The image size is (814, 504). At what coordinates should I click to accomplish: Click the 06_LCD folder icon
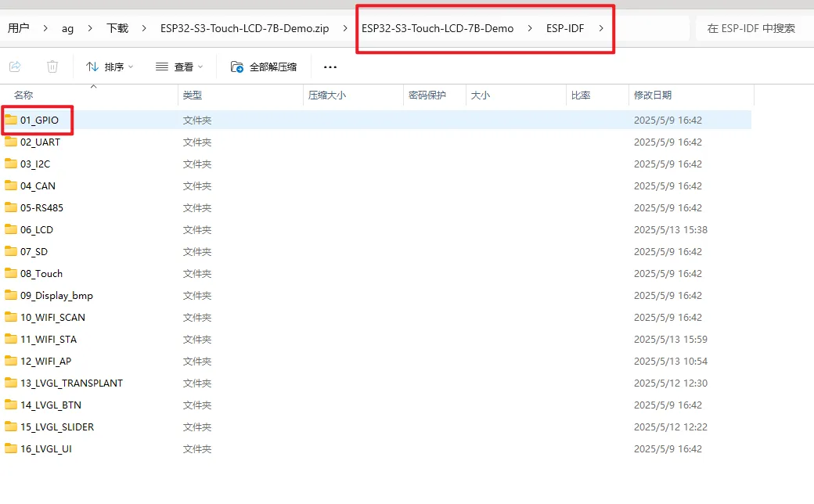click(11, 230)
